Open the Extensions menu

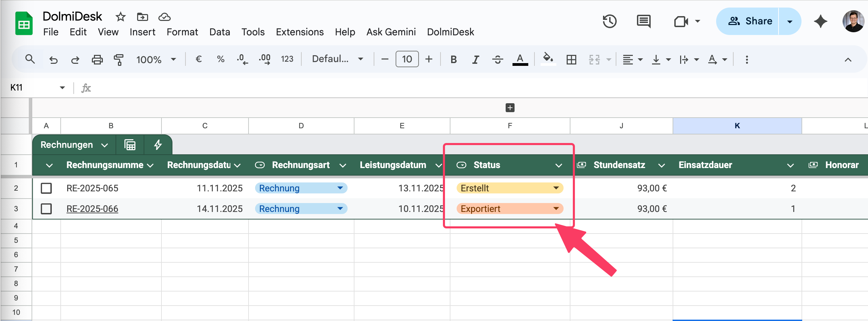click(300, 32)
